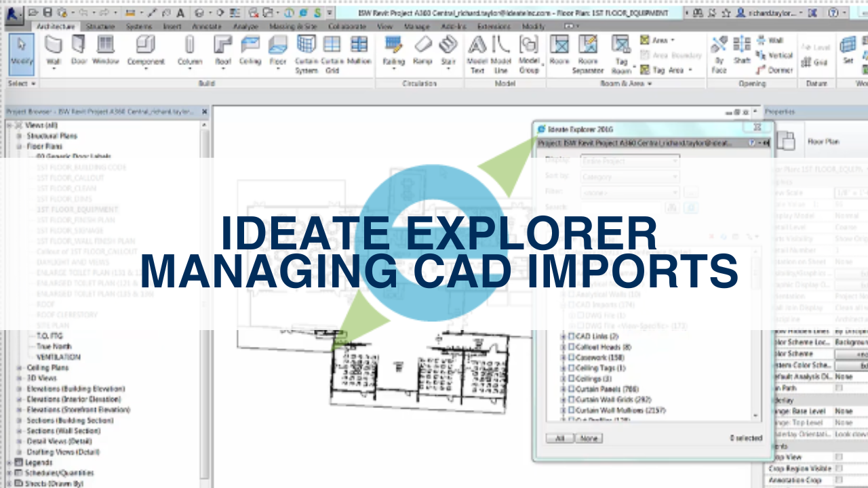Open the Add-Ins ribbon tab
The height and width of the screenshot is (488, 868).
point(452,26)
